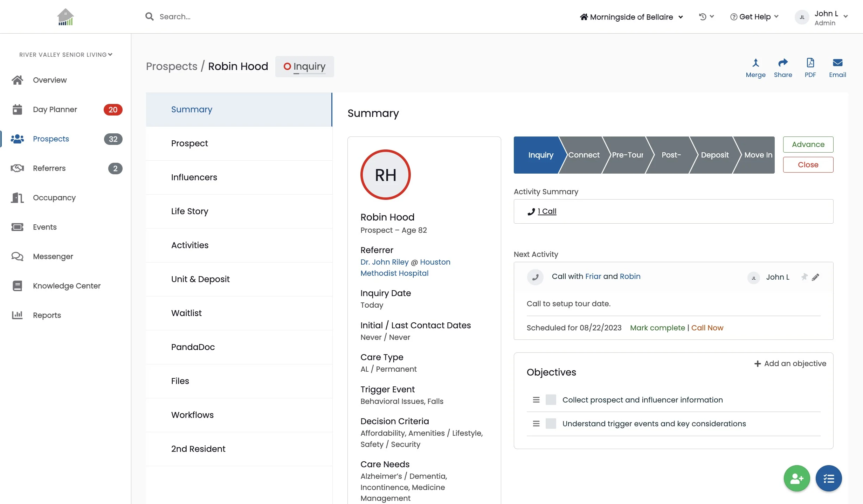This screenshot has height=504, width=863.
Task: Open the Get Help dropdown
Action: click(754, 17)
